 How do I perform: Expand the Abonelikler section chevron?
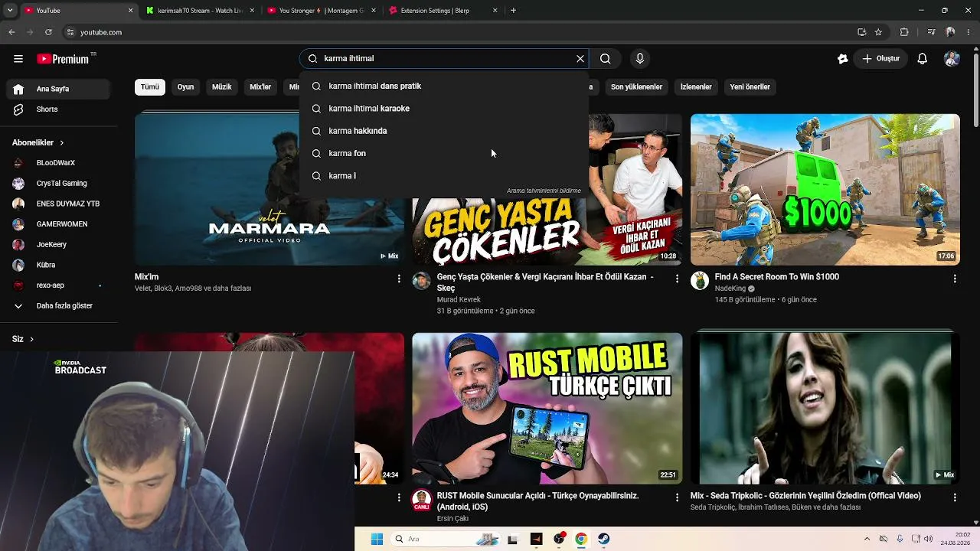click(62, 143)
